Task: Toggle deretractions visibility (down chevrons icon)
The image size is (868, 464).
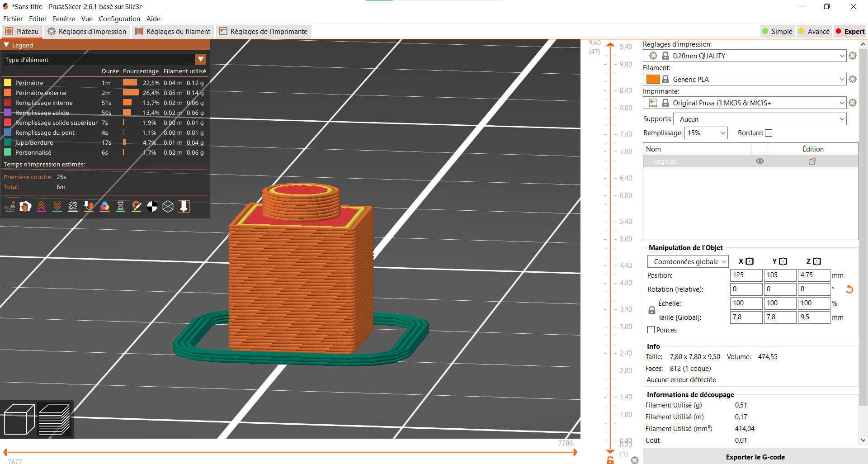Action: pyautogui.click(x=57, y=207)
